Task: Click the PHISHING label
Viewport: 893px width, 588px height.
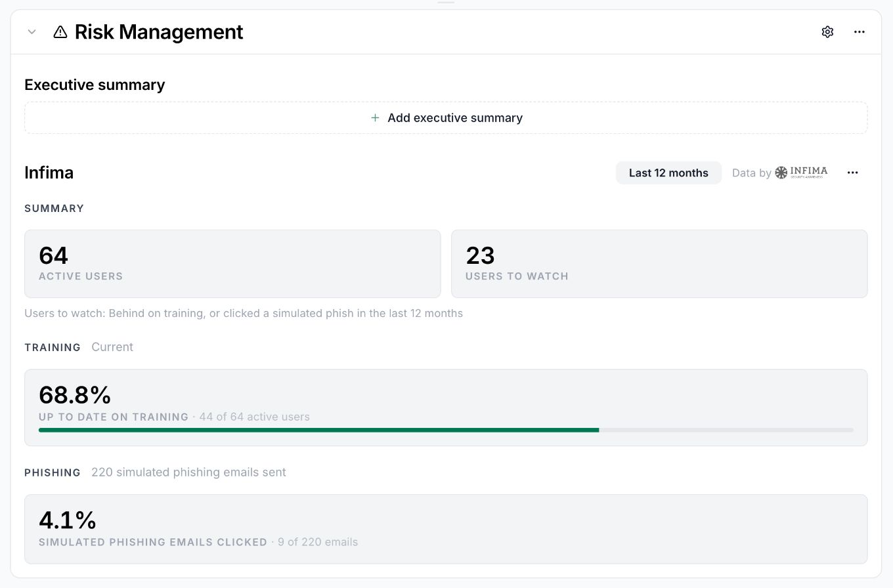Action: 53,473
